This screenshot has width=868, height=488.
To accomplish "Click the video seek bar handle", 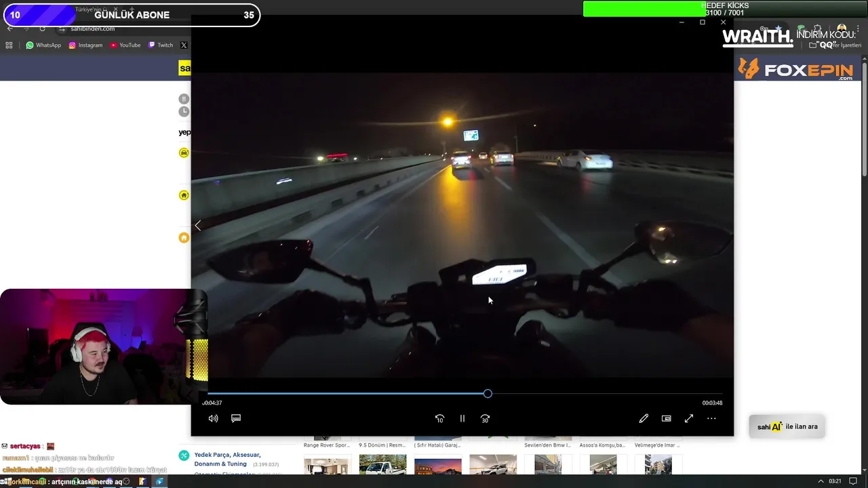I will pyautogui.click(x=488, y=394).
